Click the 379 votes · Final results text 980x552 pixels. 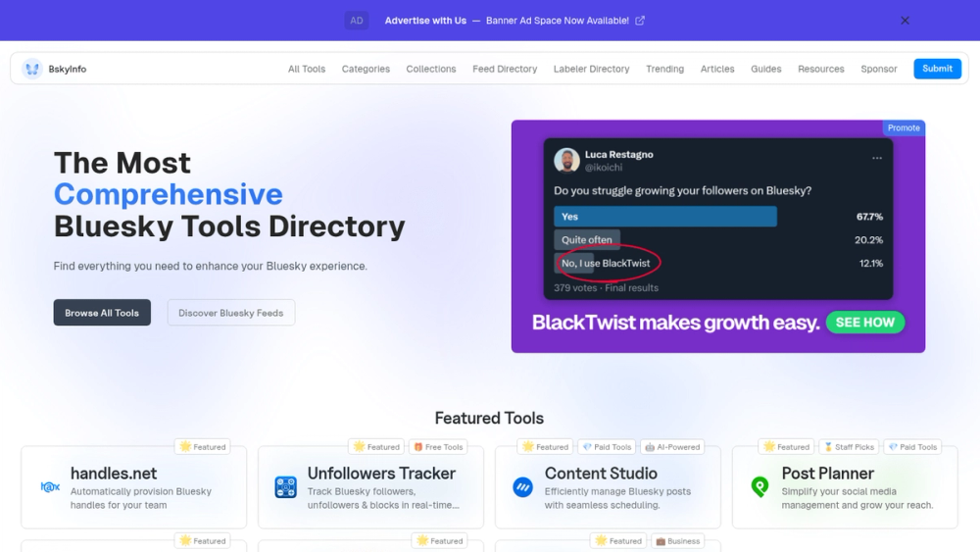[x=606, y=288]
